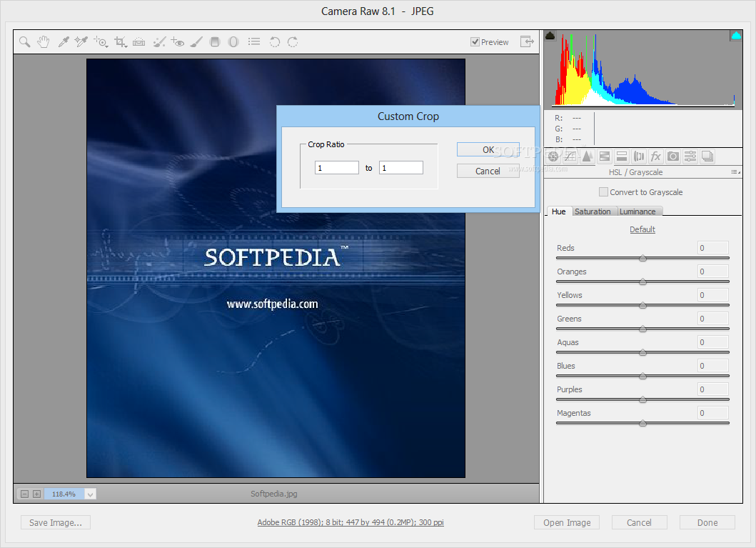756x548 pixels.
Task: Open the Camera Calibration panel
Action: point(673,156)
